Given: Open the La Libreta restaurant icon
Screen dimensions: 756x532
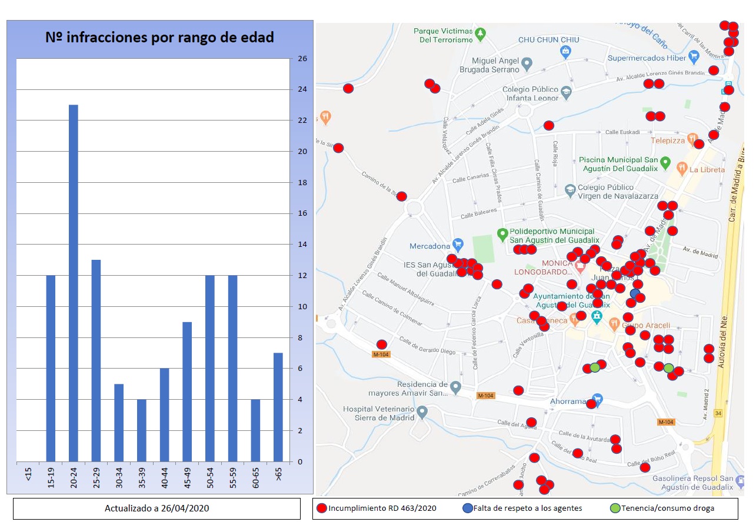Looking at the screenshot, I should coord(682,168).
